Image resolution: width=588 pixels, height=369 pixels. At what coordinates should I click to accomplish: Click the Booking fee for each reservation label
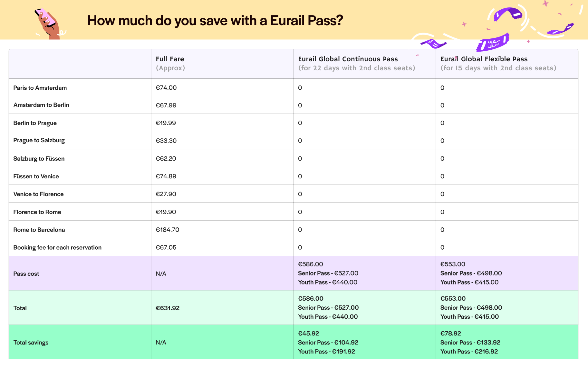click(x=57, y=247)
